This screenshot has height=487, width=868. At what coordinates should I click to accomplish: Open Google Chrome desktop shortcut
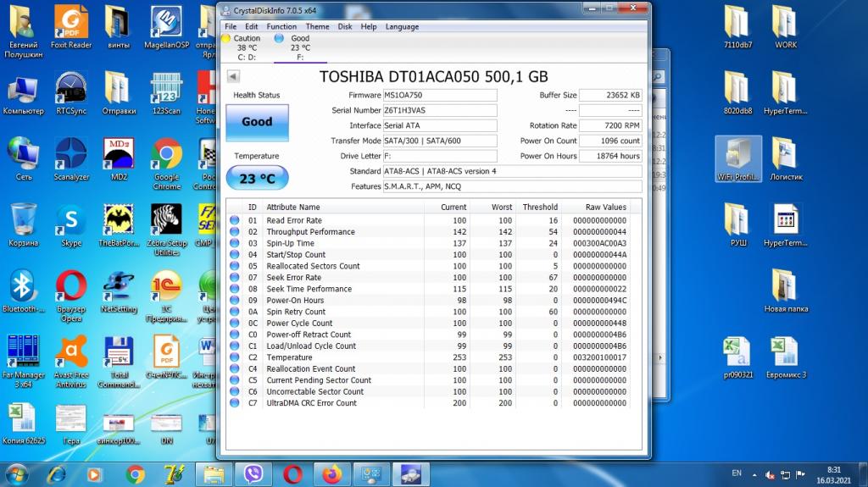tap(166, 163)
